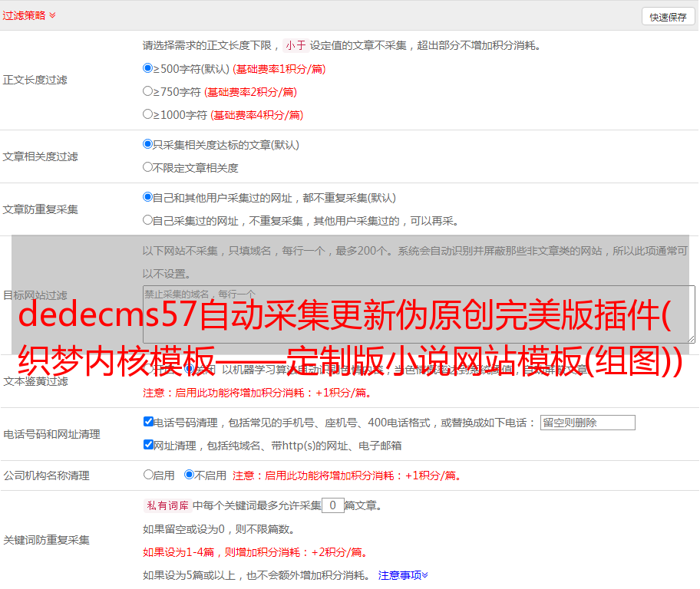Choose 不限定文章相关度 radio
Viewport: 700px width, 589px height.
click(x=147, y=167)
